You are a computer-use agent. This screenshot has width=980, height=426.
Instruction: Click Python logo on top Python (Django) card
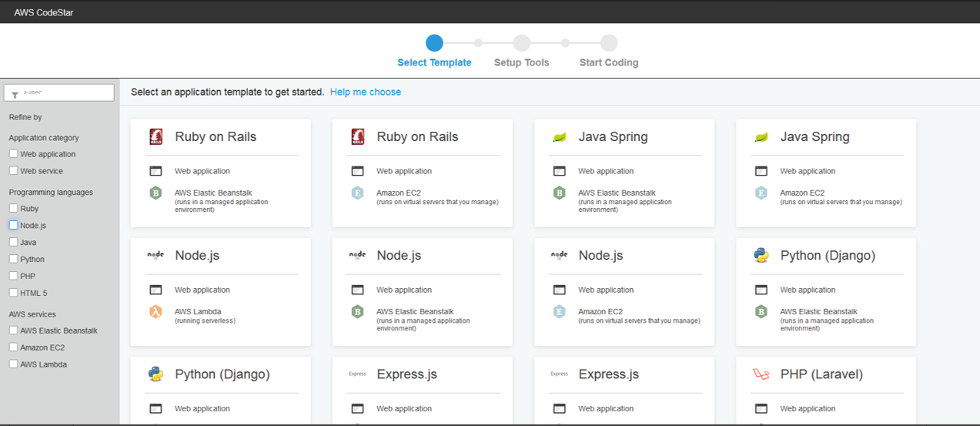click(761, 256)
